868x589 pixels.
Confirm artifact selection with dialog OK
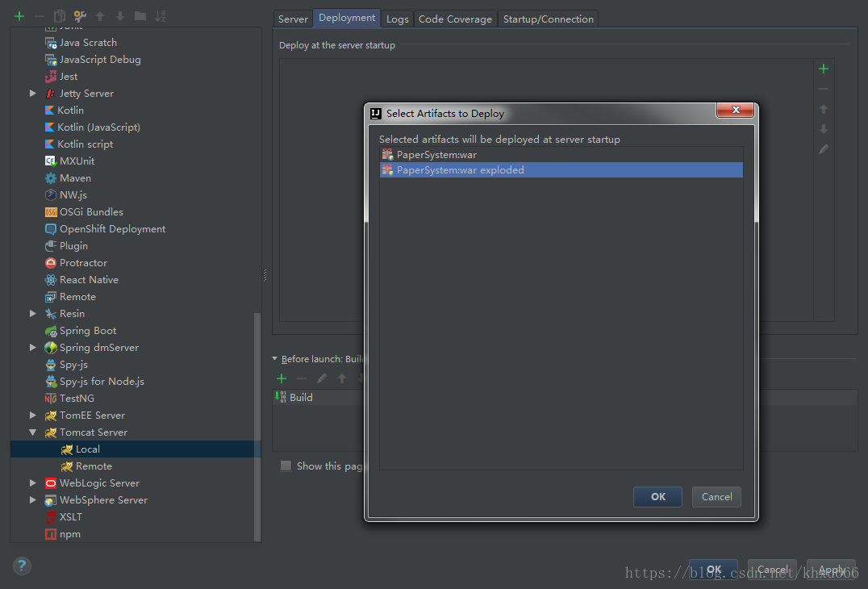point(657,496)
